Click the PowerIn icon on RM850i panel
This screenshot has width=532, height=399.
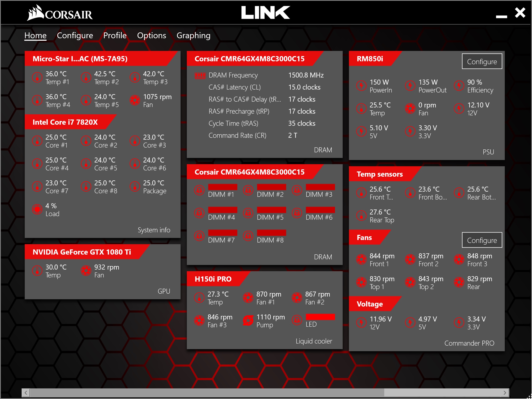[361, 85]
